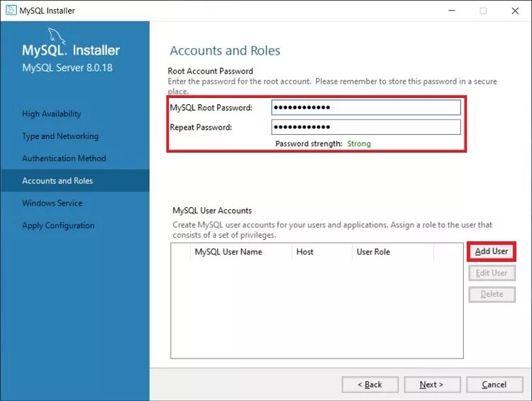Image resolution: width=532 pixels, height=401 pixels.
Task: Click the MySQL Installer title bar icon
Action: (x=11, y=10)
